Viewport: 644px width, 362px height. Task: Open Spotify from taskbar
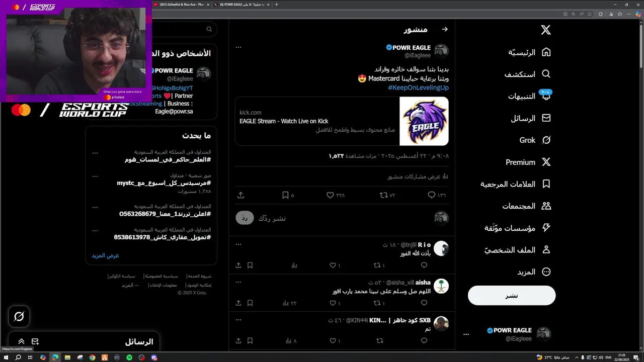coord(129,357)
